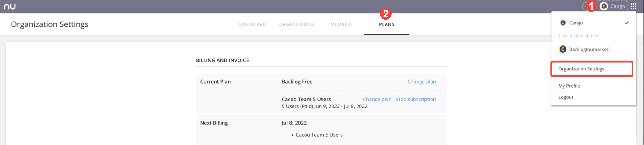Click the Organization Settings page title

click(x=50, y=24)
